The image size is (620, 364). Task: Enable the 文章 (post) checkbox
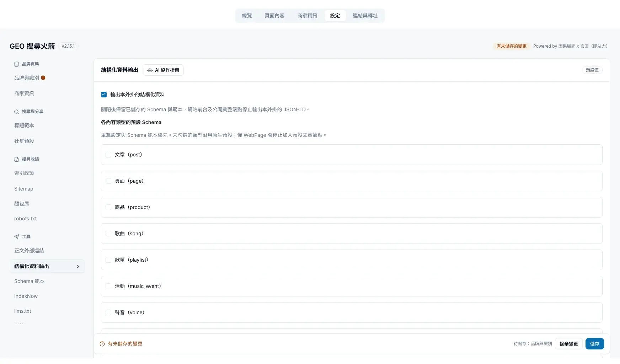(x=108, y=155)
